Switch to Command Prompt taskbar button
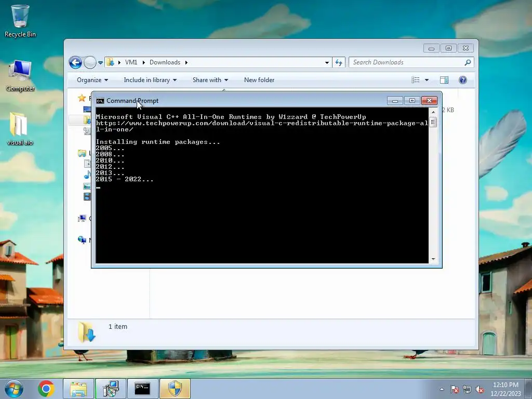Screen dimensions: 532x399 (142, 389)
